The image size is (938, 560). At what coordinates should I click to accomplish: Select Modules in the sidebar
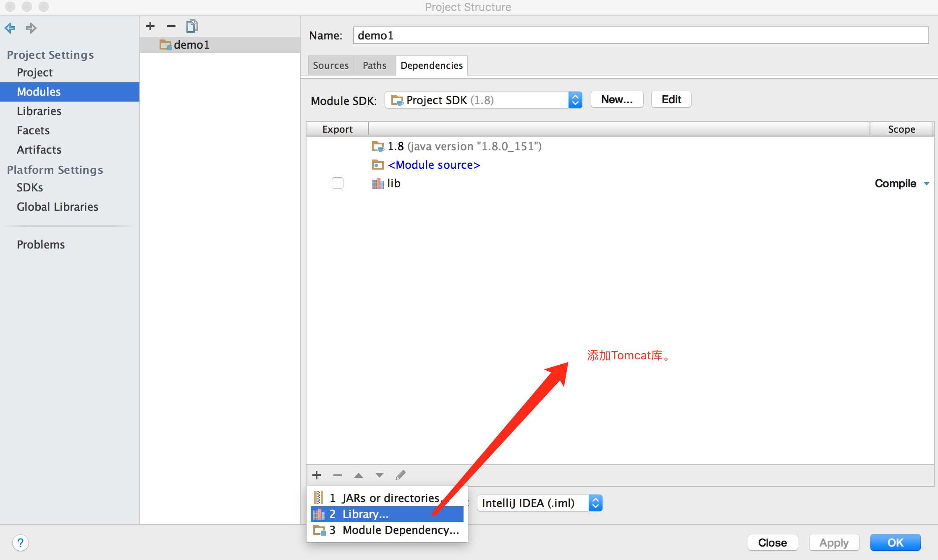coord(70,92)
